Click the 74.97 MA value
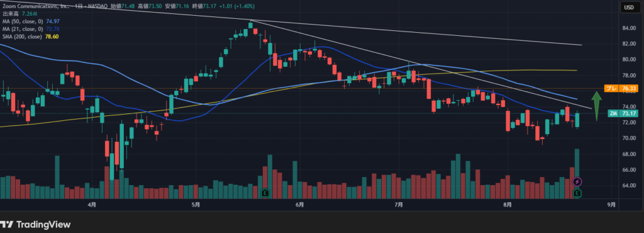Image resolution: width=644 pixels, height=233 pixels. 53,21
